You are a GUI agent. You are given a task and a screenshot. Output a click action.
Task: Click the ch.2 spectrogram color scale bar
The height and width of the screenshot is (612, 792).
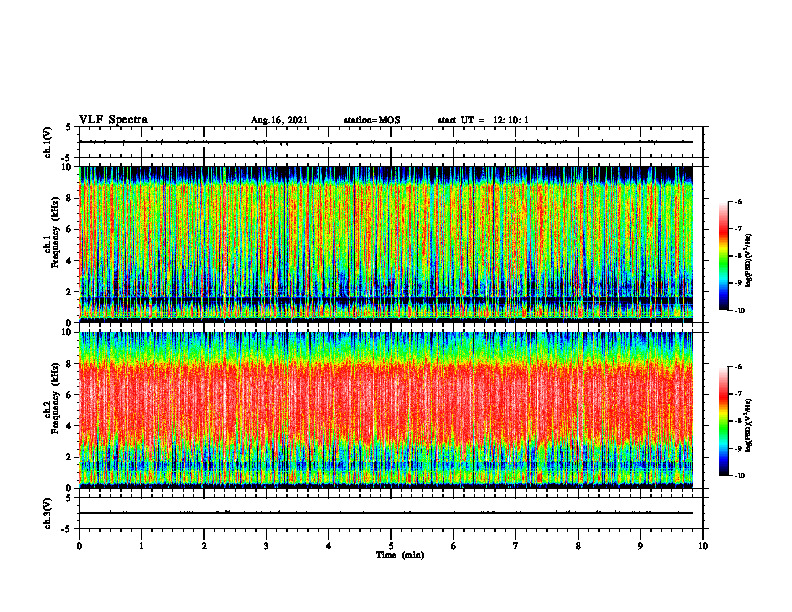723,421
